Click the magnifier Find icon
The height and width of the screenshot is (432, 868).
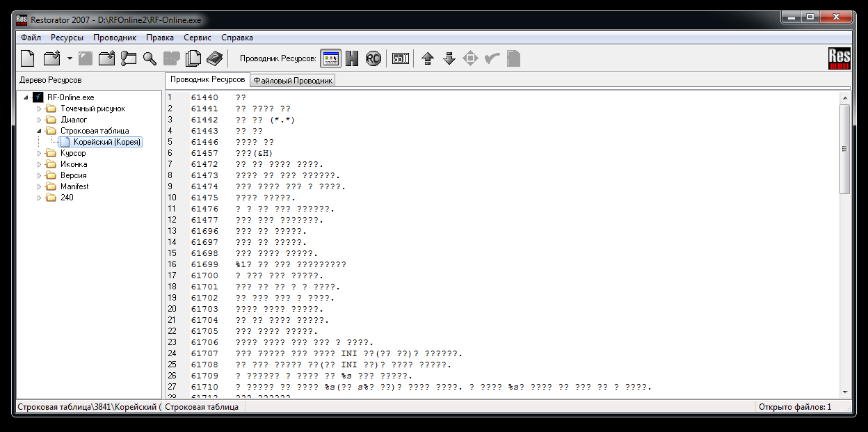(150, 58)
